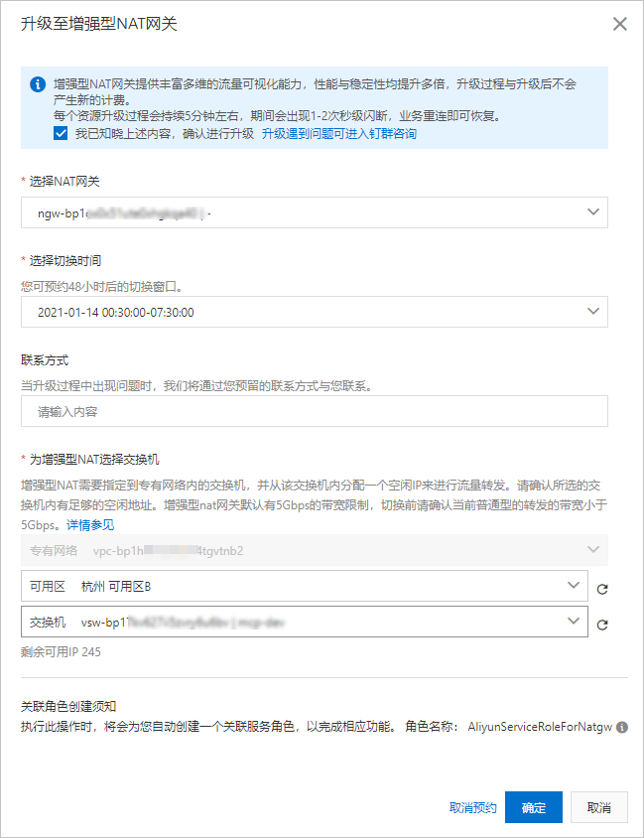
Task: Open the DingTalk group help link
Action: click(339, 134)
